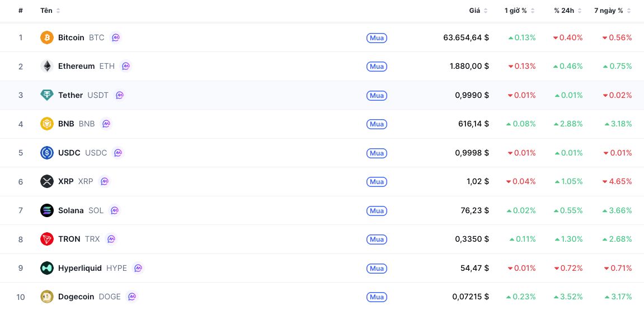Click the Mua button for Bitcoin

(377, 38)
